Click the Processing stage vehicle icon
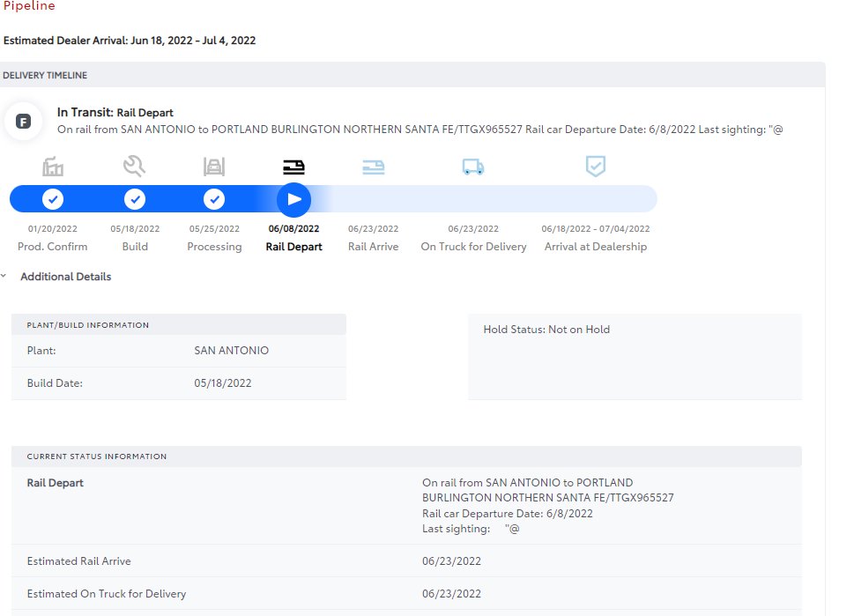 coord(214,167)
